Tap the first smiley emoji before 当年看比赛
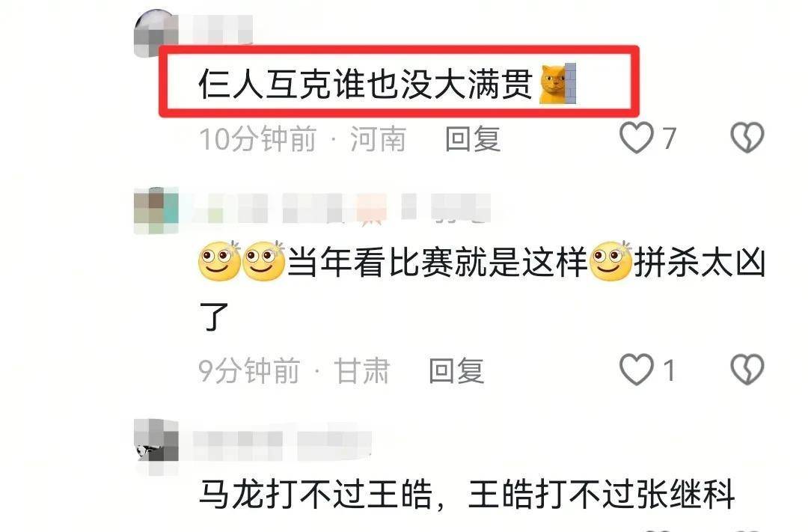808x532 pixels. coord(219,261)
